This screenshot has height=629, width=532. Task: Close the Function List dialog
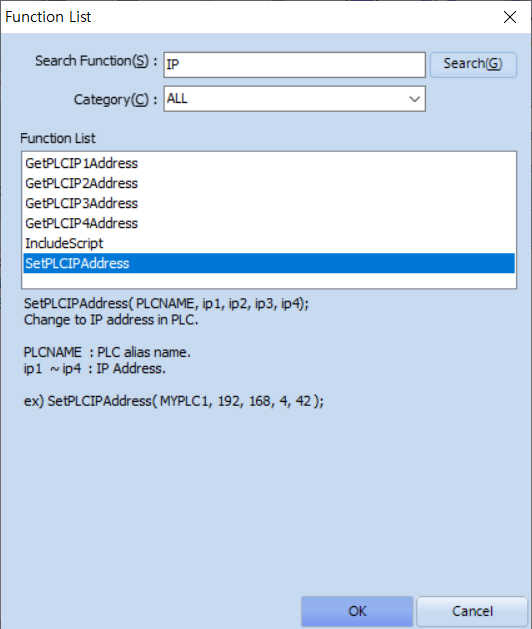[510, 17]
